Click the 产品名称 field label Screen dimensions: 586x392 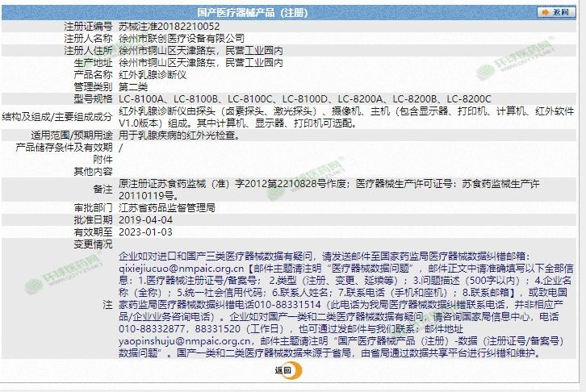point(93,75)
